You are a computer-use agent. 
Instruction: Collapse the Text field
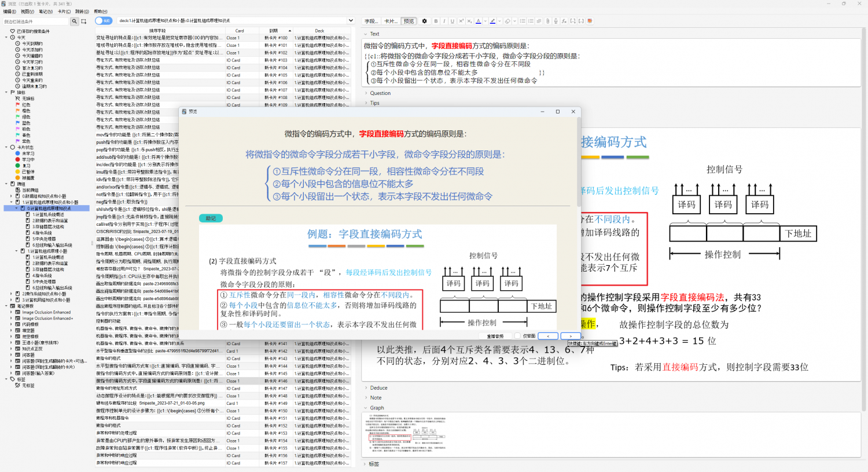pos(366,34)
